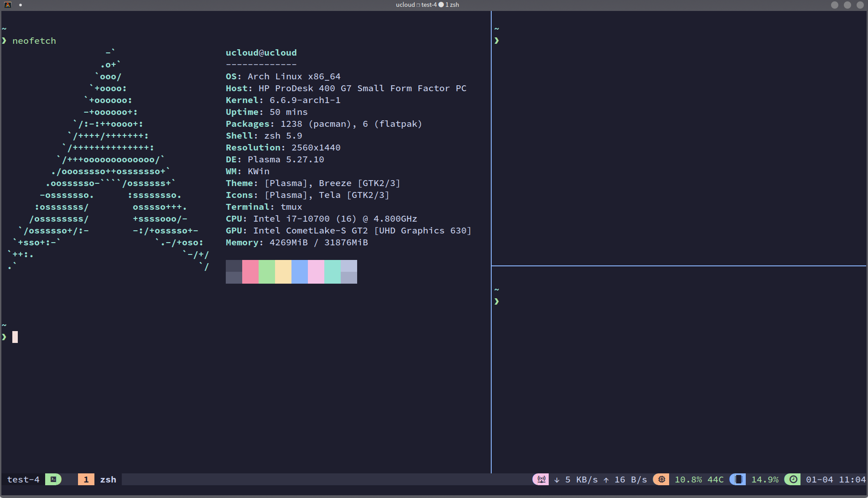Click the Terminal: tmux line
Image resolution: width=868 pixels, height=498 pixels.
click(264, 207)
